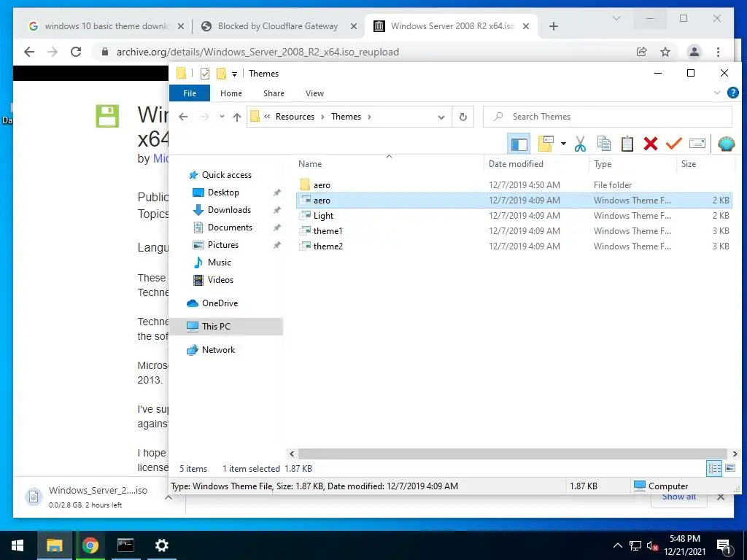Open Desktop in navigation pane
Viewport: 747px width, 560px height.
coord(223,192)
